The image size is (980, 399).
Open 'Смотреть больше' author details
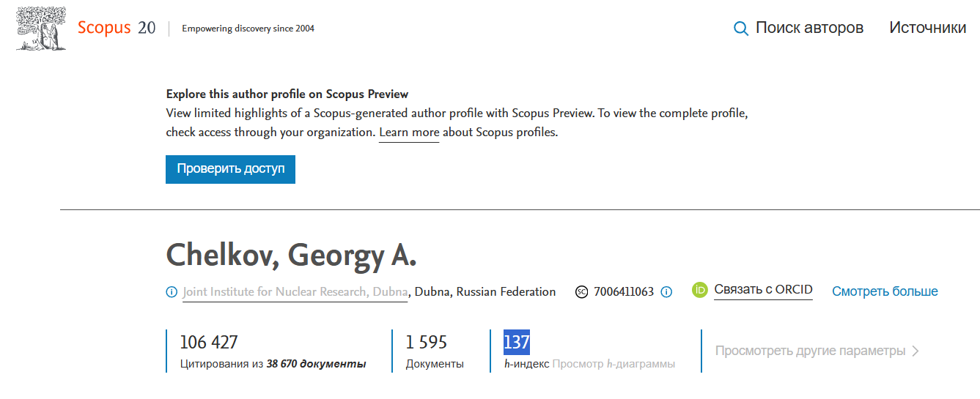click(885, 291)
